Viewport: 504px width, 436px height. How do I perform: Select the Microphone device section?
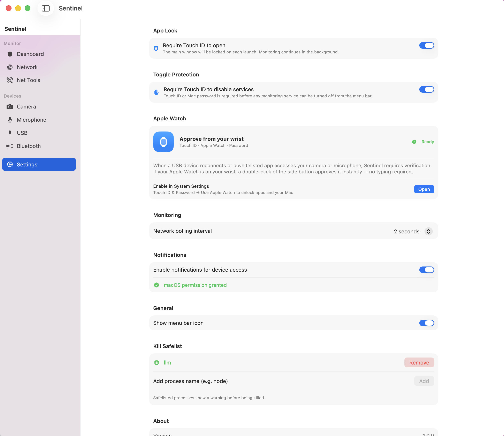[x=31, y=120]
